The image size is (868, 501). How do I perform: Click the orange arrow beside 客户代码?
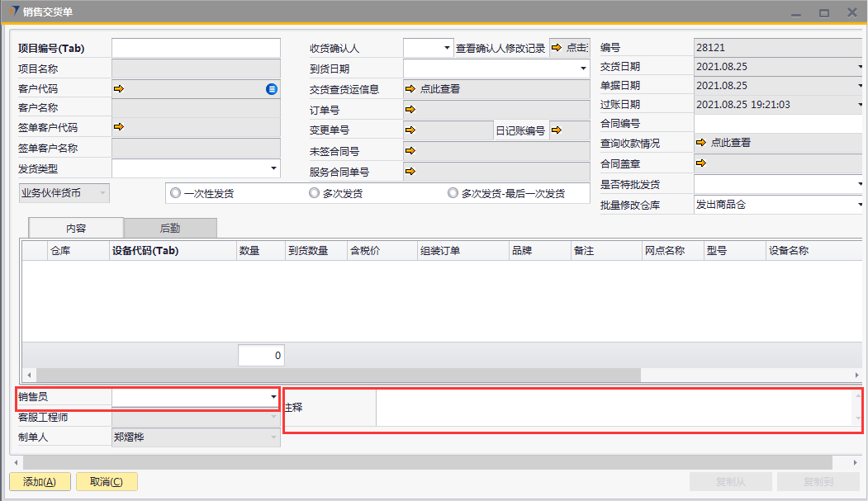118,88
